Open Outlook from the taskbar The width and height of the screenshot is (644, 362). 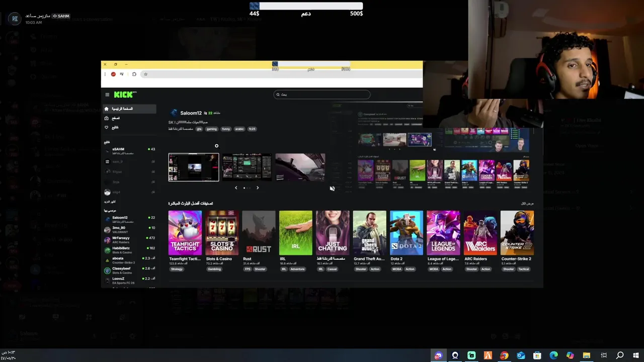click(x=521, y=355)
